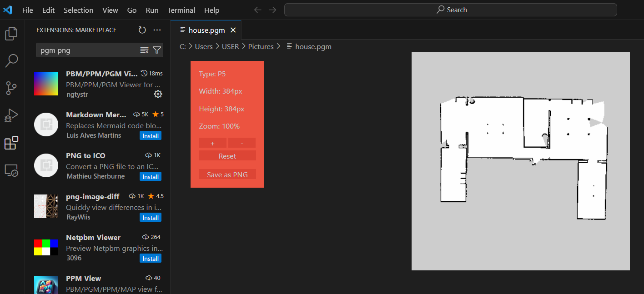Click publisher Mathieu Sherburne
This screenshot has height=294, width=644.
coord(96,176)
